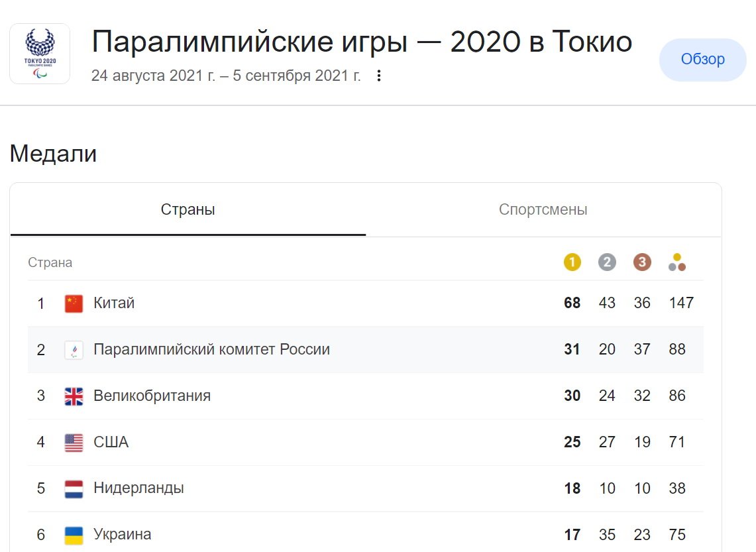The image size is (756, 552).
Task: Click the total medals column icon
Action: (x=676, y=262)
